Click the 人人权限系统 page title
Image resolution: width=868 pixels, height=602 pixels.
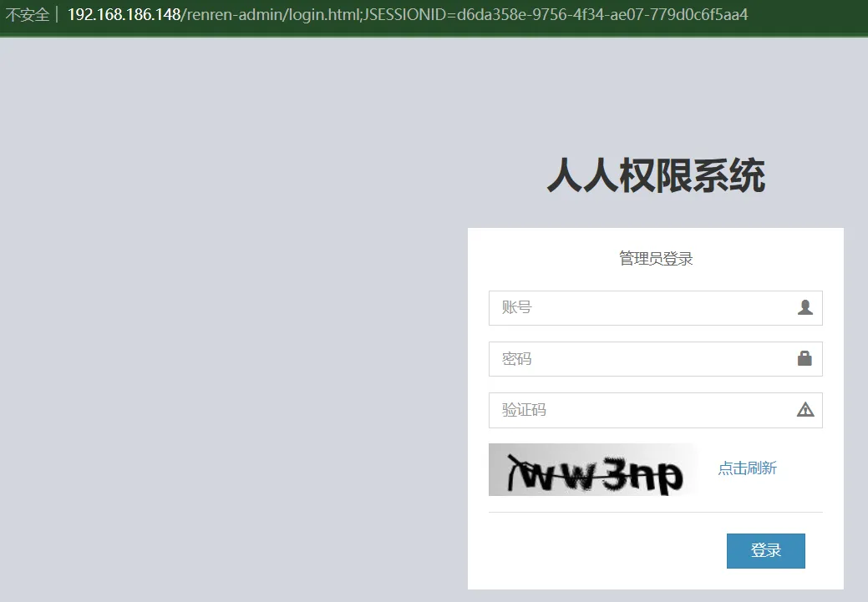(x=656, y=177)
